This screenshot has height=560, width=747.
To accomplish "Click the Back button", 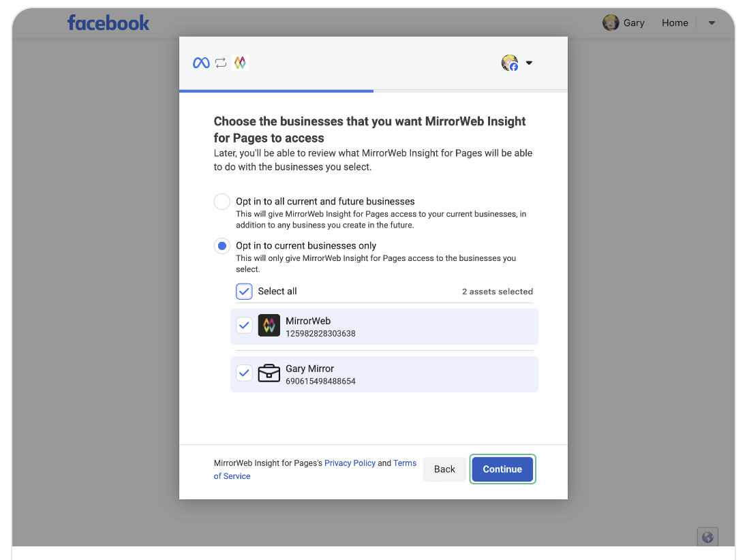I will point(444,469).
